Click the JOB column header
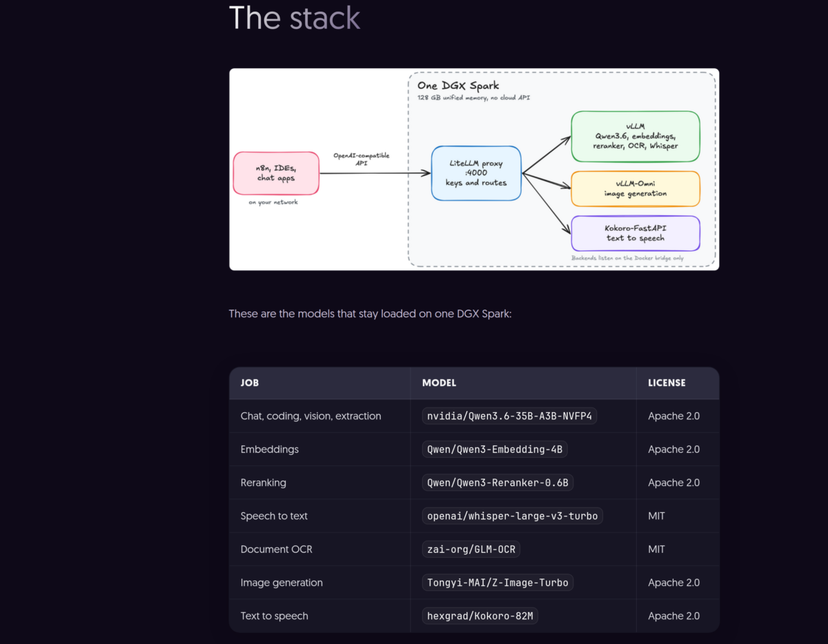828x644 pixels. [x=250, y=383]
